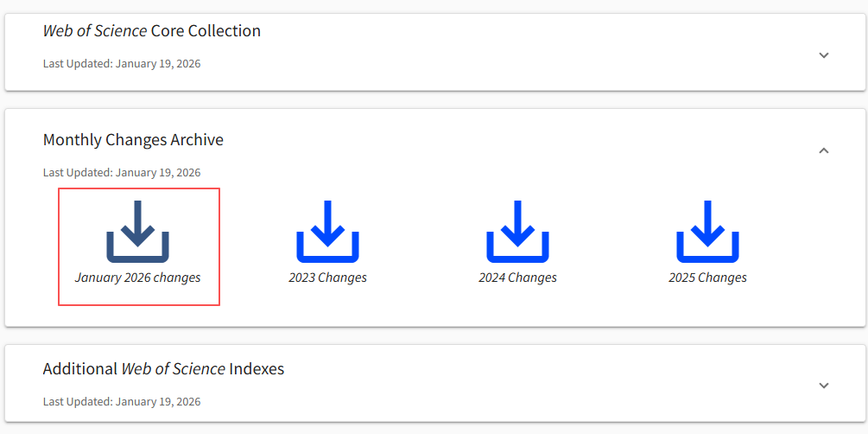868x434 pixels.
Task: Click Last Updated date under Core Collection
Action: coord(122,64)
